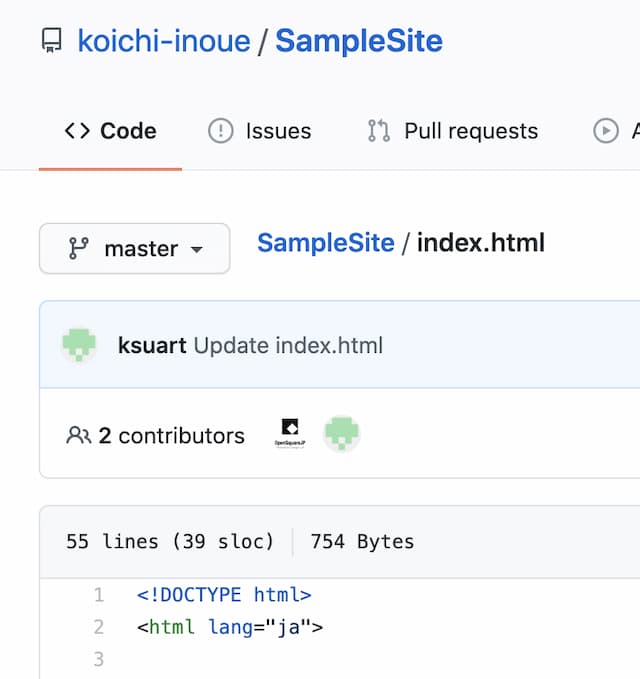640x679 pixels.
Task: Open the green pixel avatar next to OpenSquareJP
Action: coord(341,434)
